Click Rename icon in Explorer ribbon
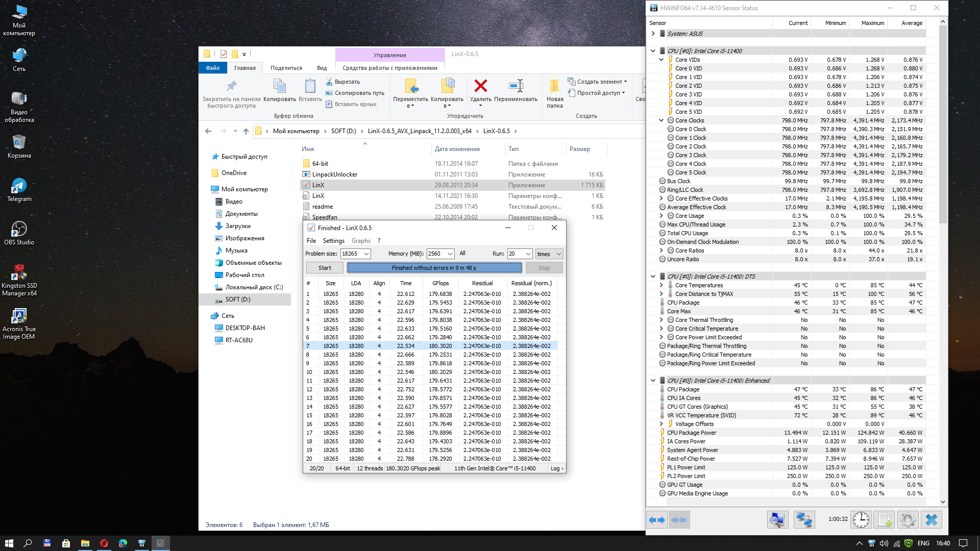 click(x=516, y=87)
